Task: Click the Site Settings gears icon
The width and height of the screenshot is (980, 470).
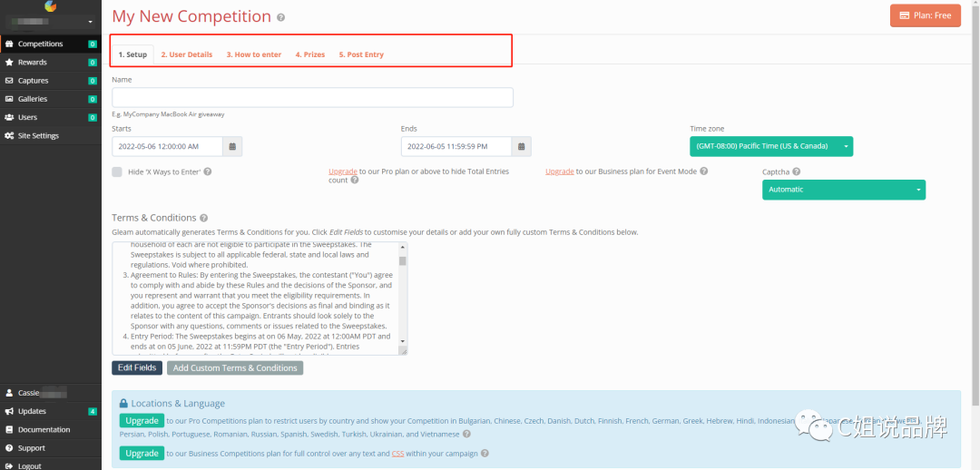Action: [9, 135]
